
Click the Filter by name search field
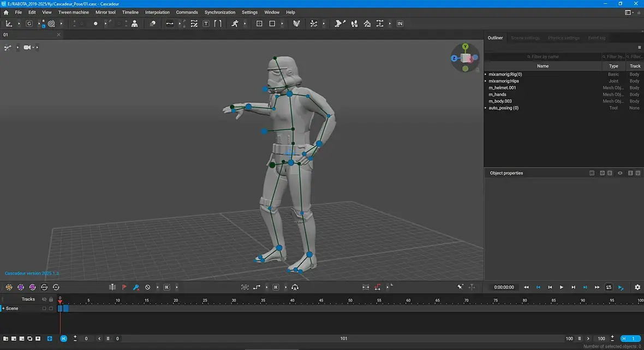click(x=542, y=57)
